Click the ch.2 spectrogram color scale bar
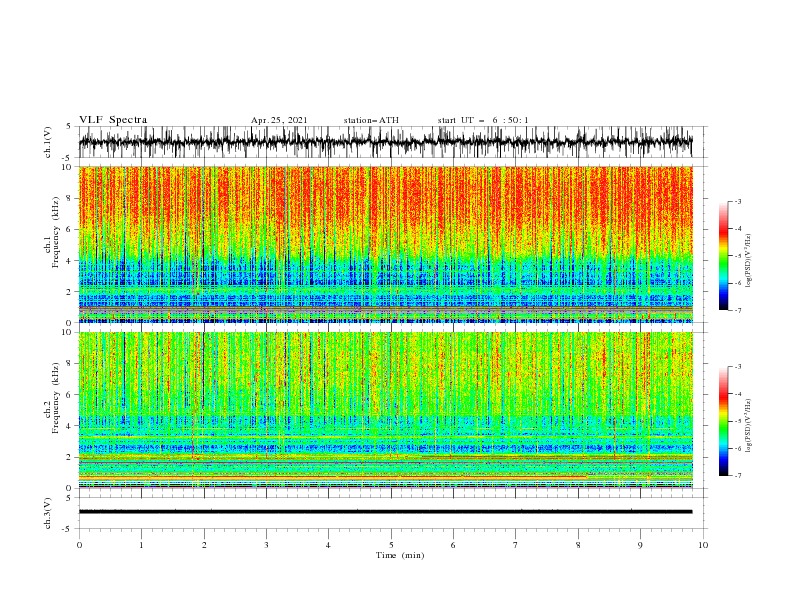Screen dimensions: 792x612 724,421
